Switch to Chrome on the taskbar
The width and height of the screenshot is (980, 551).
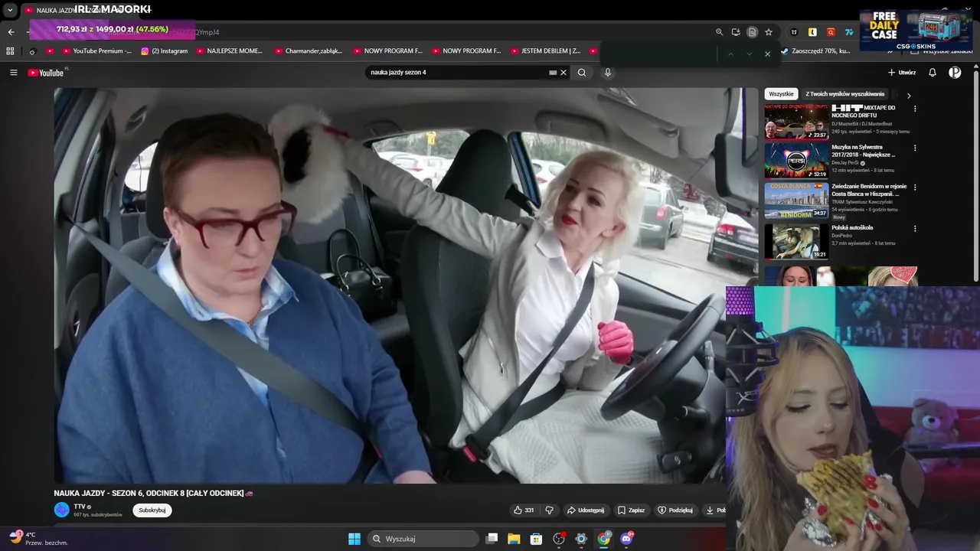(604, 539)
